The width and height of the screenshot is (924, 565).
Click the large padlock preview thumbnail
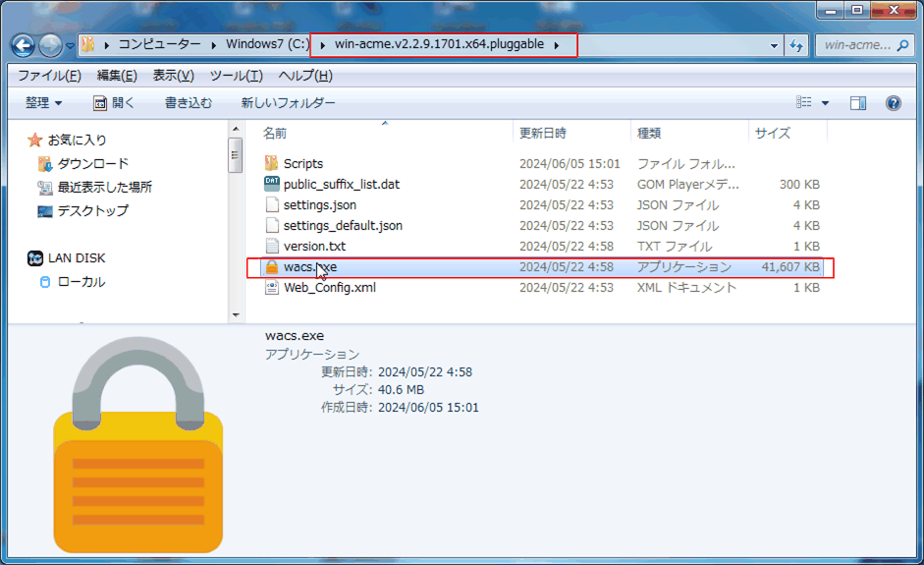[x=138, y=445]
